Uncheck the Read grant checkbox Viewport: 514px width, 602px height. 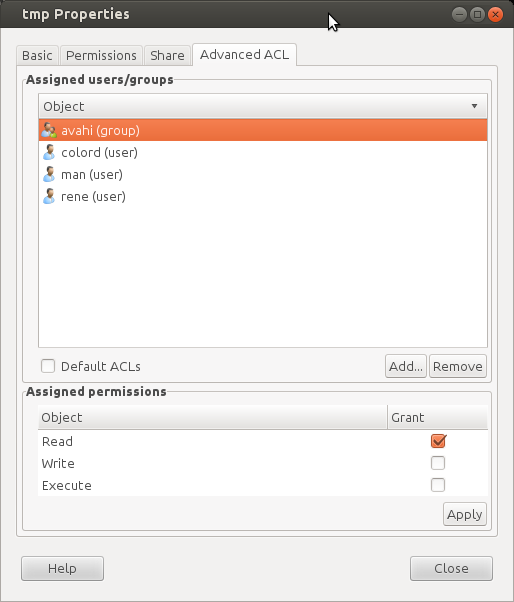click(x=438, y=441)
